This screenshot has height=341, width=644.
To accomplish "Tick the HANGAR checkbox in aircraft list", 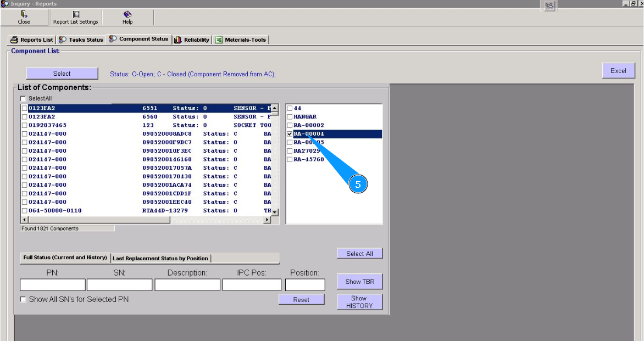I will 290,117.
